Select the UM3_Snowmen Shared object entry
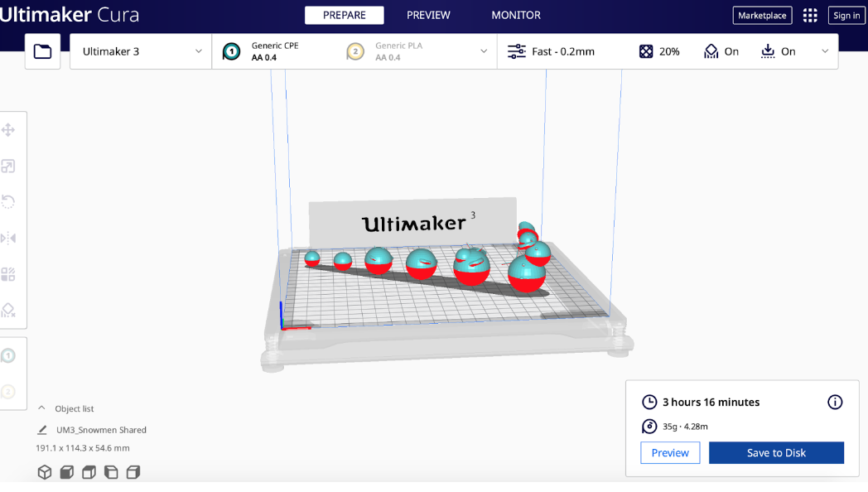Image resolution: width=868 pixels, height=492 pixels. point(101,430)
